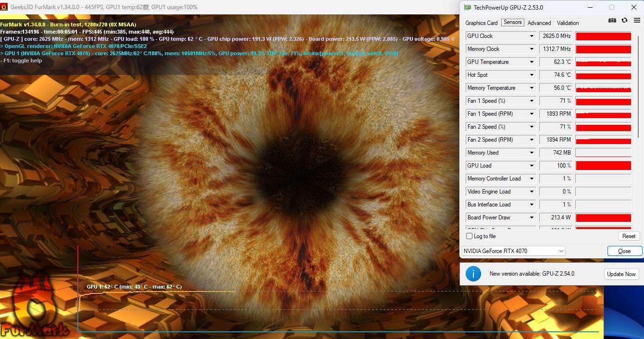This screenshot has height=339, width=644.
Task: Click the 742 MB Memory Used value
Action: point(557,153)
